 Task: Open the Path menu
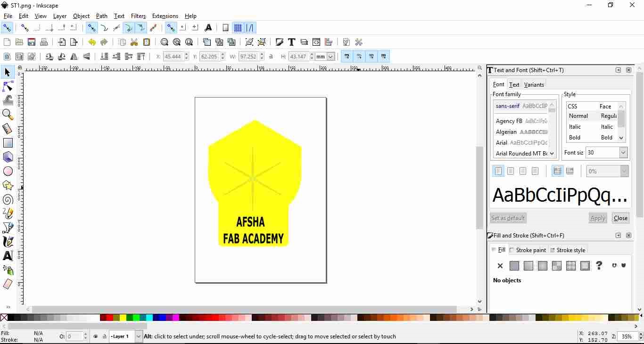[101, 16]
